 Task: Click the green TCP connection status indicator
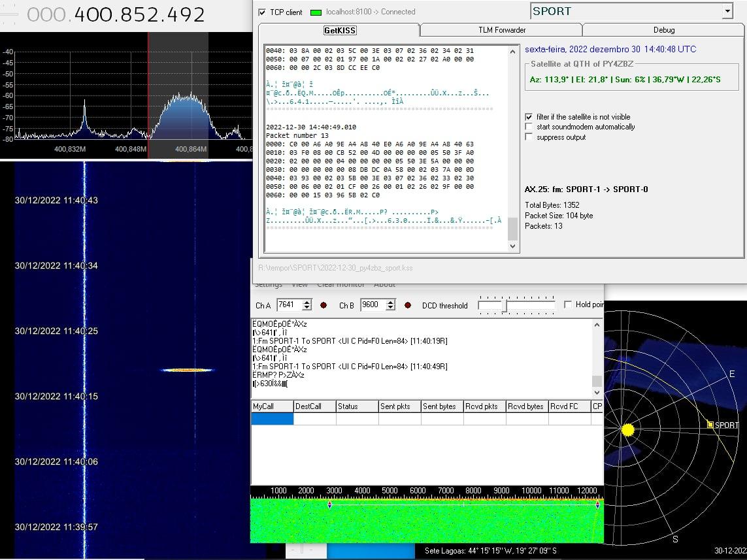(x=316, y=12)
